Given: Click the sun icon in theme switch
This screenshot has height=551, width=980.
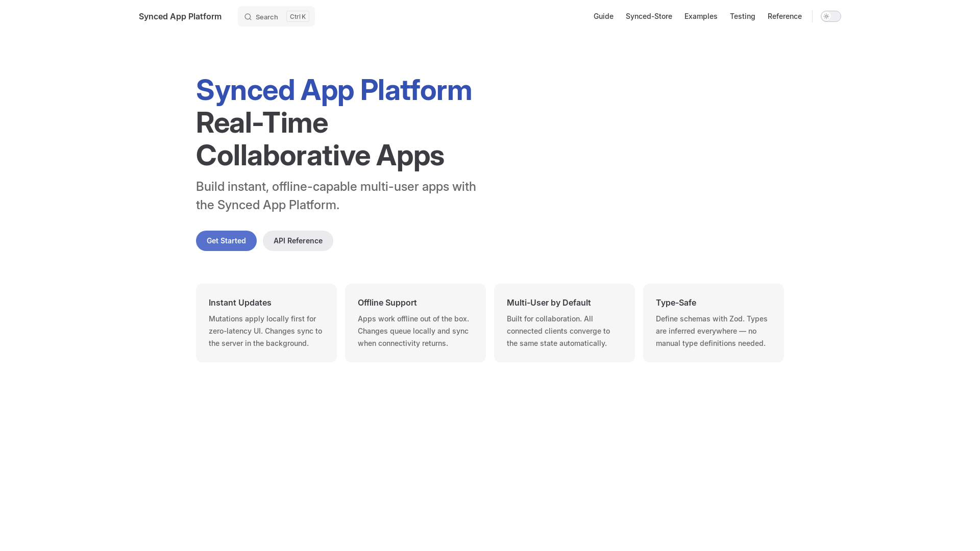Looking at the screenshot, I should click(x=826, y=16).
